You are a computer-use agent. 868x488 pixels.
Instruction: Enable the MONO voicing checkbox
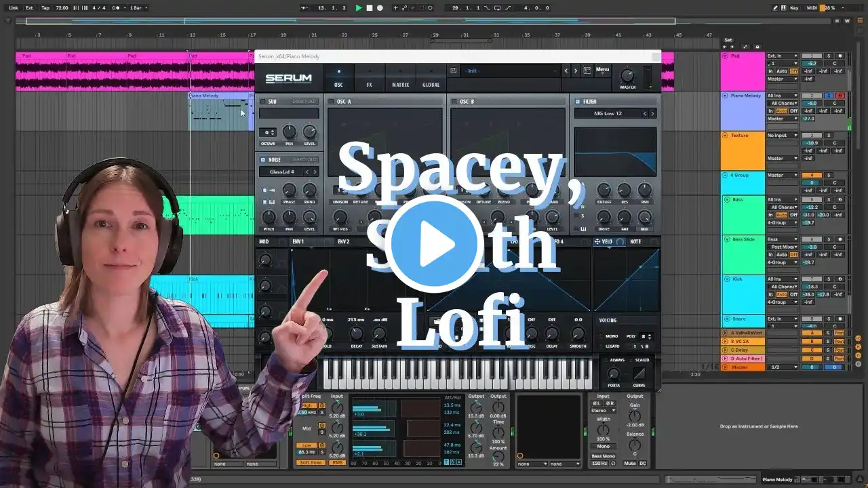click(x=601, y=336)
